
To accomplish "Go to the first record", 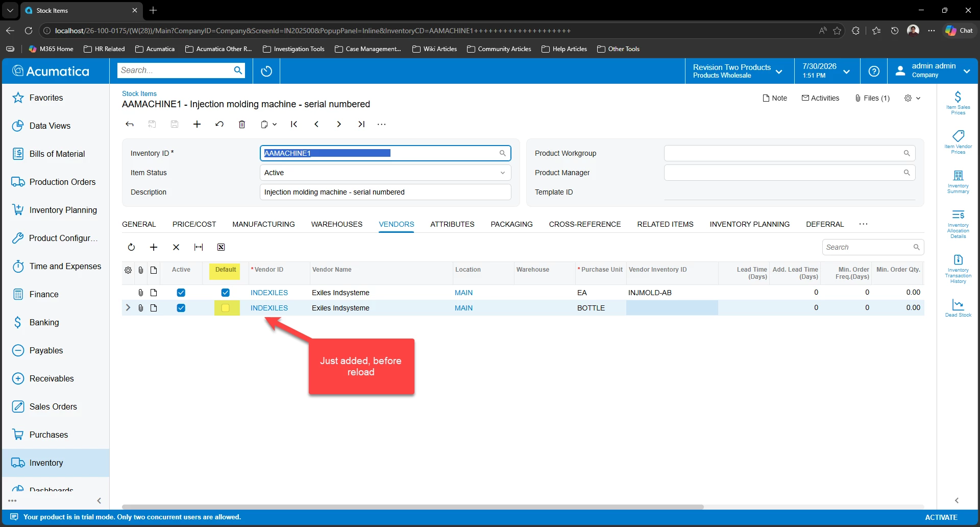I will click(294, 124).
